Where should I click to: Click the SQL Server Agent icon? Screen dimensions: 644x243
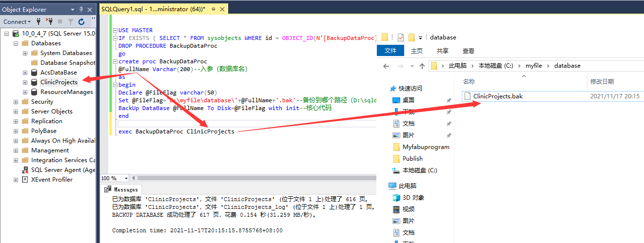(x=25, y=170)
